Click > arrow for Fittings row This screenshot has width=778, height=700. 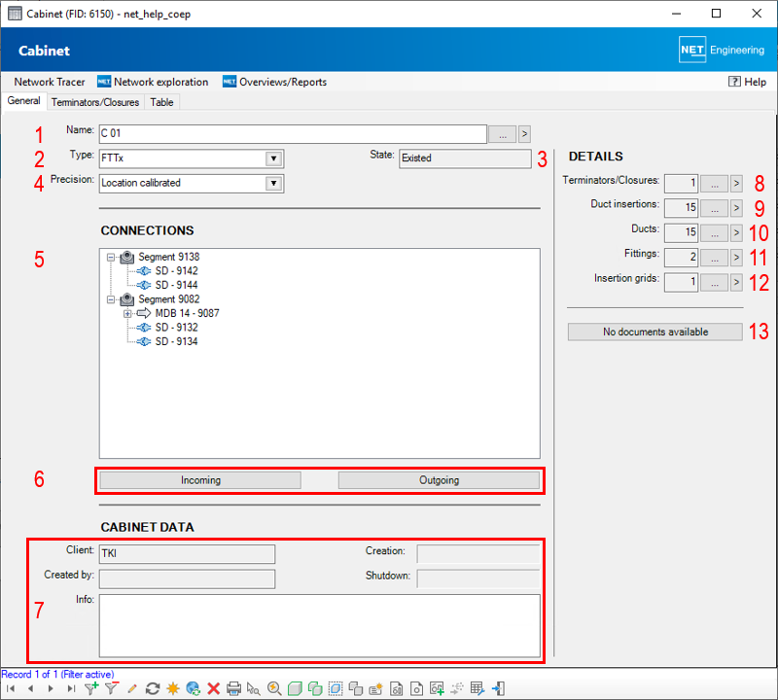(736, 258)
